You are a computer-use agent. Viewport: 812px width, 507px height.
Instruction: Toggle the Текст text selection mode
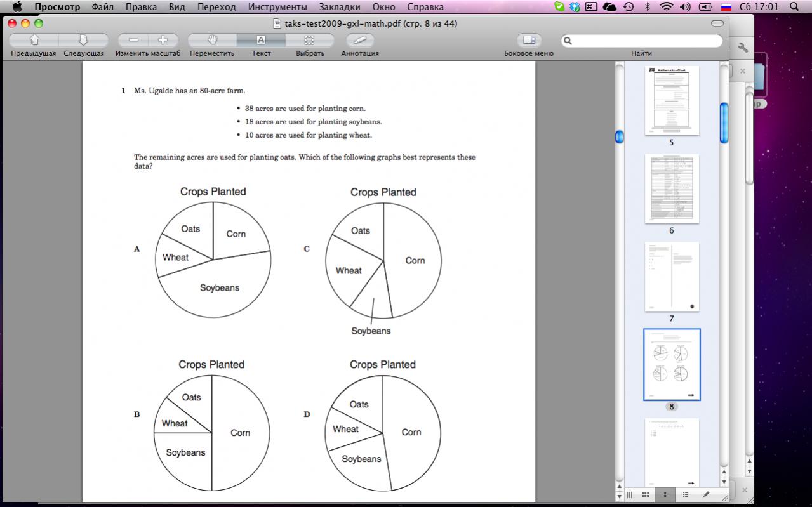pyautogui.click(x=261, y=40)
